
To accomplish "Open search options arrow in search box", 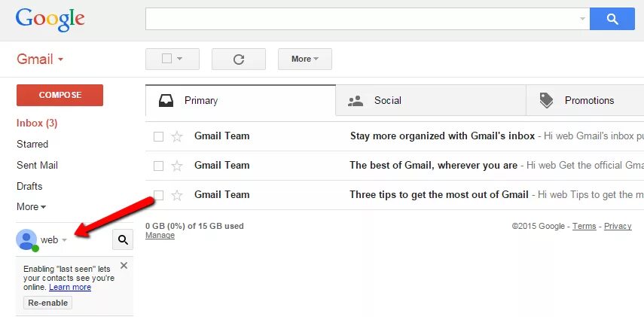I will pyautogui.click(x=582, y=19).
